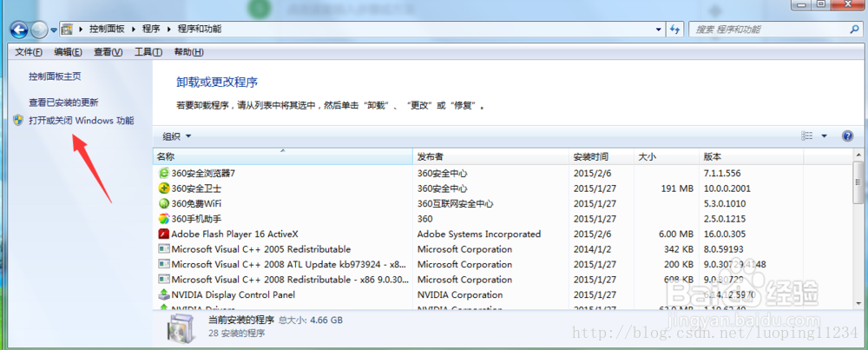Click the magnifier search icon
Image resolution: width=868 pixels, height=350 pixels.
coord(855,29)
